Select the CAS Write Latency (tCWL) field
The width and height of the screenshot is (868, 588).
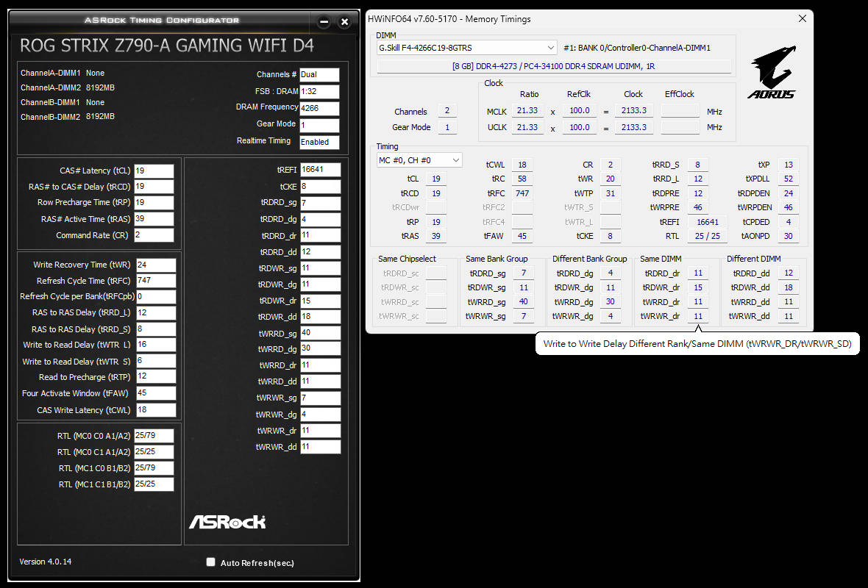tap(155, 410)
